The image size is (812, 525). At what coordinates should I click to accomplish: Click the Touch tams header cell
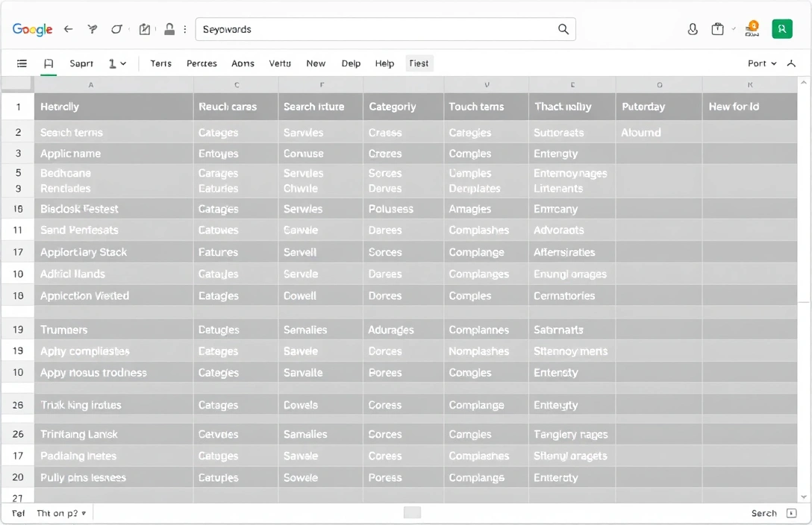coord(487,107)
